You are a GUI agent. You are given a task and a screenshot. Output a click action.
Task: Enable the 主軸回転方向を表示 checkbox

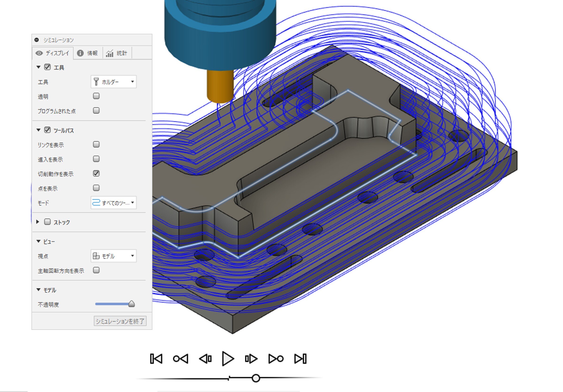[x=96, y=270]
